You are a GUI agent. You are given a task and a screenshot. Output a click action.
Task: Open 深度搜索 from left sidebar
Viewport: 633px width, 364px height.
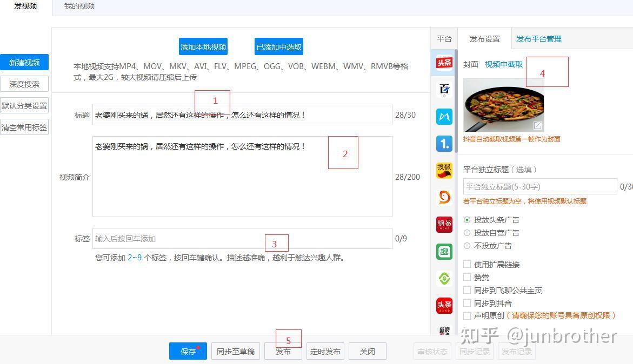(24, 84)
